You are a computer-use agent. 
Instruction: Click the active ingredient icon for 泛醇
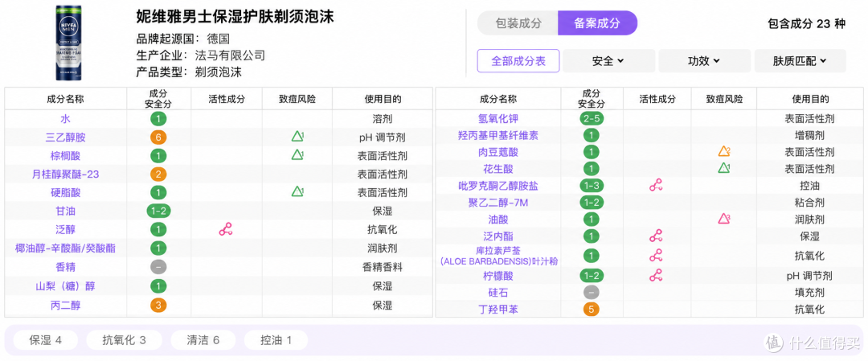[x=226, y=229]
